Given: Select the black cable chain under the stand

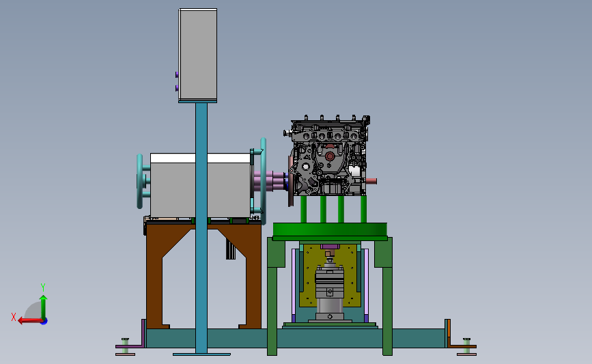Looking at the screenshot, I should pos(231,249).
